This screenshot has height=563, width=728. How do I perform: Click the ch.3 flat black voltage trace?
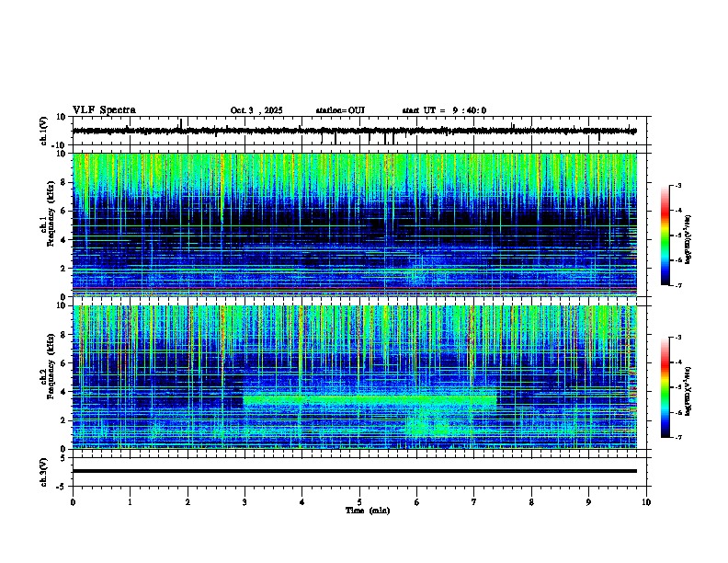pyautogui.click(x=354, y=471)
